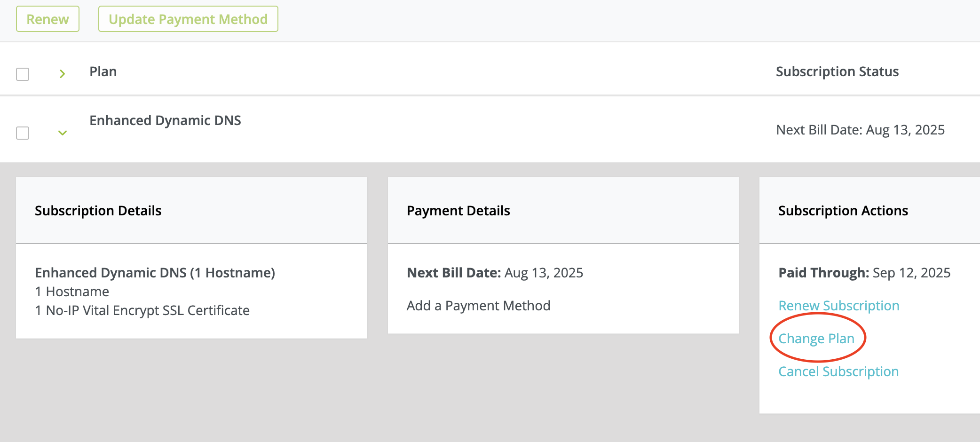Click the Renew button

click(x=47, y=19)
